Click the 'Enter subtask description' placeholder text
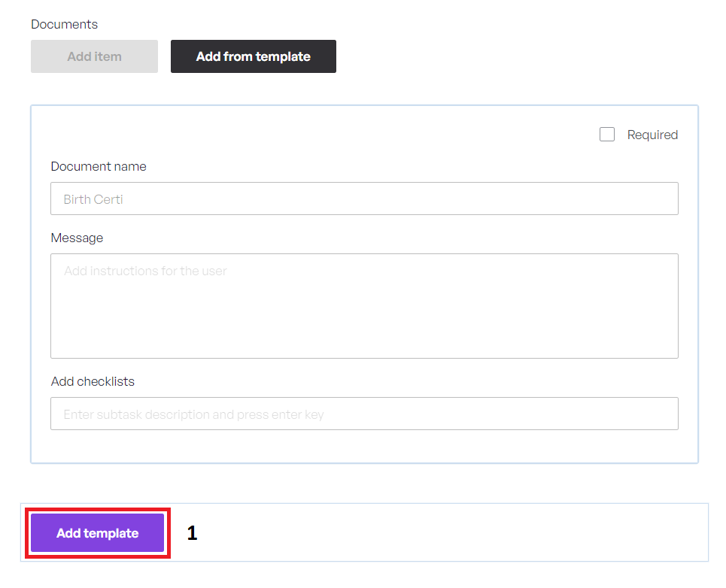 click(x=193, y=414)
